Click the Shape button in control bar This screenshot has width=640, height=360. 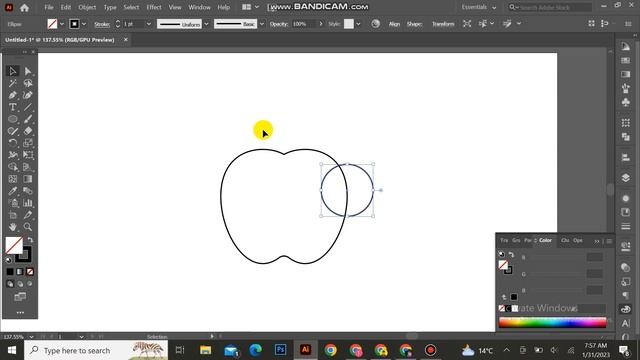click(414, 24)
